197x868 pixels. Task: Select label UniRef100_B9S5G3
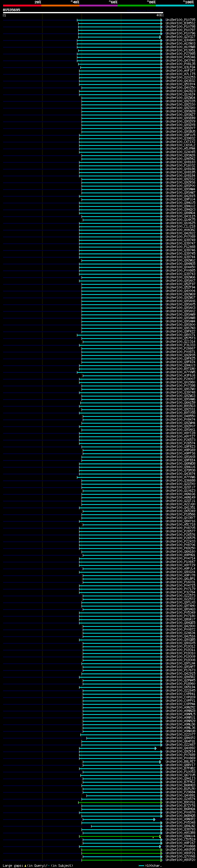click(180, 406)
